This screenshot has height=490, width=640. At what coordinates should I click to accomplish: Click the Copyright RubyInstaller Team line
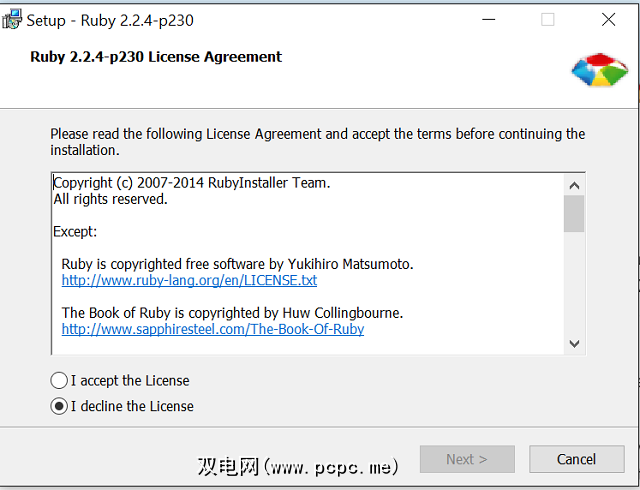(x=191, y=183)
